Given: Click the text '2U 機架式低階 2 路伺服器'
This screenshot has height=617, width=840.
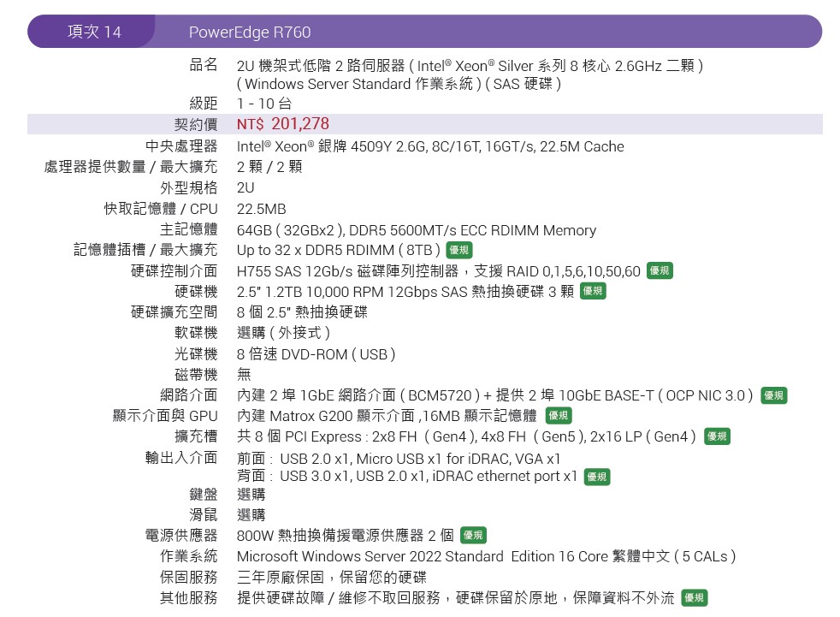Looking at the screenshot, I should [321, 66].
